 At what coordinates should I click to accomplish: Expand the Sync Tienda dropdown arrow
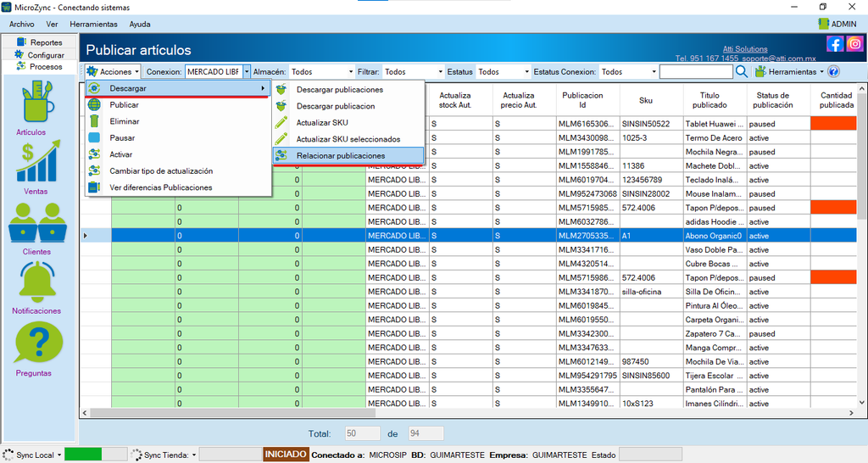coord(194,455)
